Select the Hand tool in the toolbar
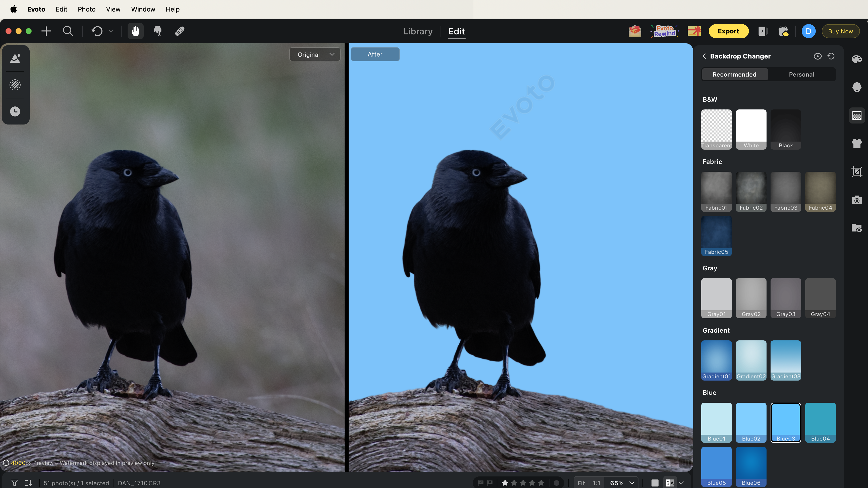The width and height of the screenshot is (868, 488). click(x=135, y=31)
